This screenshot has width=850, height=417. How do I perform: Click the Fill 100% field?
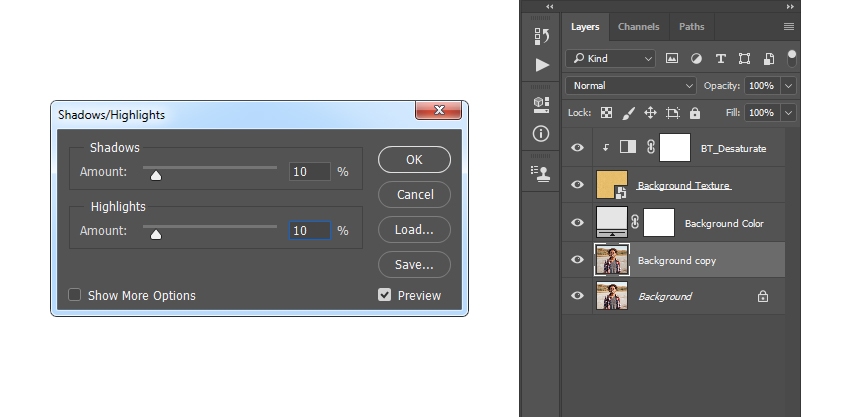point(762,113)
